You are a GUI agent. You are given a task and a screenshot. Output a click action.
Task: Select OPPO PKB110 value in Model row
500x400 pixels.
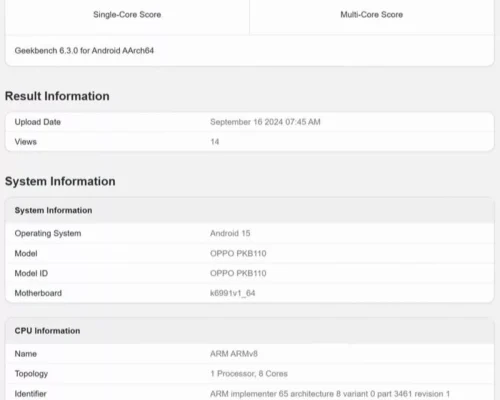click(x=238, y=253)
